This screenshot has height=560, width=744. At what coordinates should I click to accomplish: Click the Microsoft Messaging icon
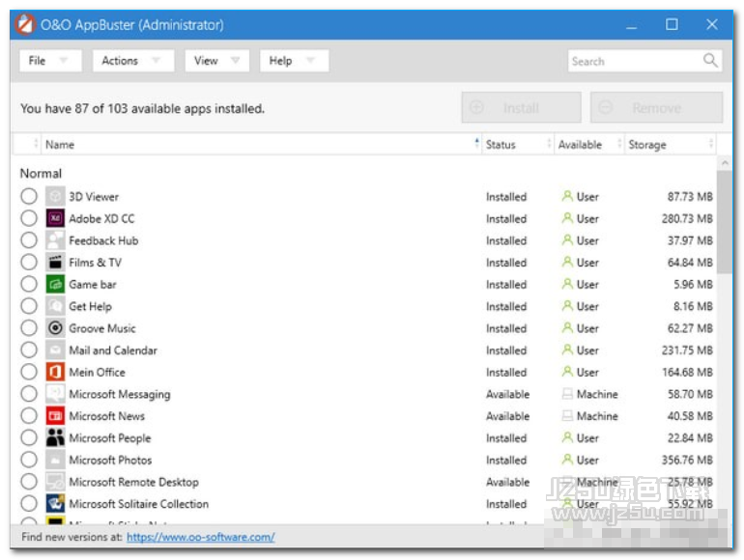coord(55,394)
